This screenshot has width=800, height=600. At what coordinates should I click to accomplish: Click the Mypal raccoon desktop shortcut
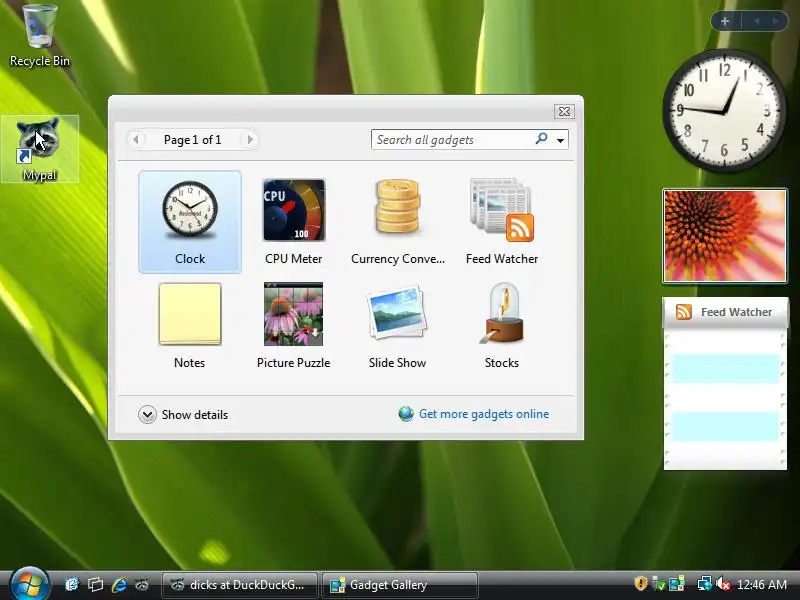point(39,149)
